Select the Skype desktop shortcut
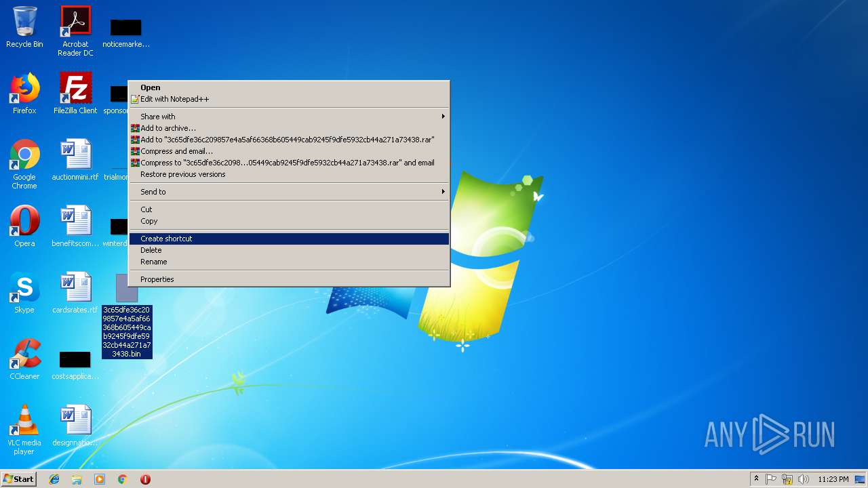868x488 pixels. (24, 293)
